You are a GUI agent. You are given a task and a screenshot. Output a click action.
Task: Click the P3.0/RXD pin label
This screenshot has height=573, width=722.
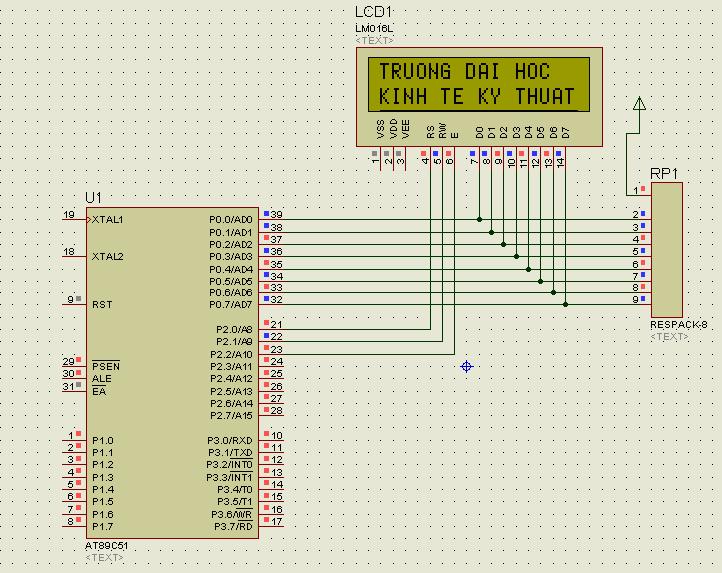[230, 441]
